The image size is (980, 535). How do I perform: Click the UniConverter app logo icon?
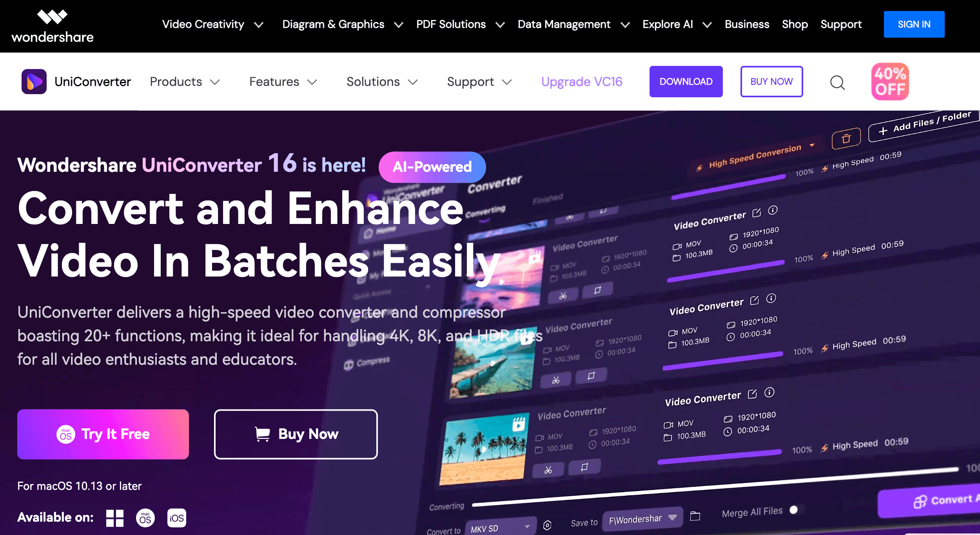coord(34,82)
